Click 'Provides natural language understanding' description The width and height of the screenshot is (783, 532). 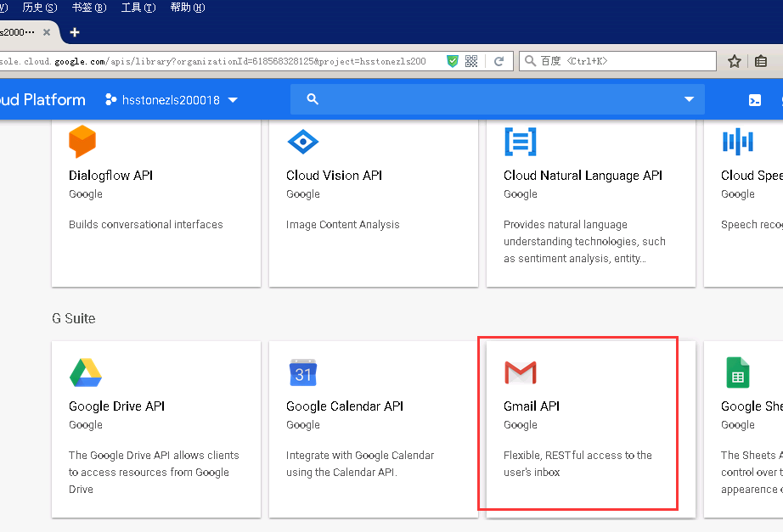(584, 242)
